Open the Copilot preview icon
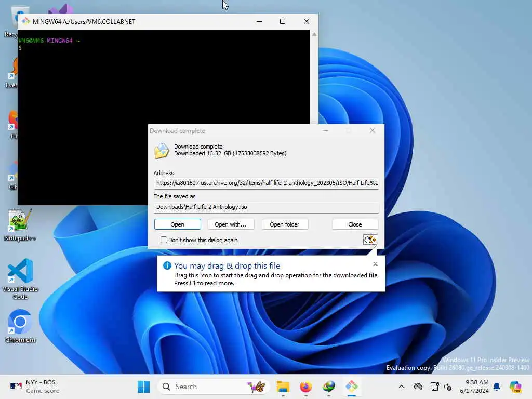Screen dimensions: 532x399 pos(515,387)
